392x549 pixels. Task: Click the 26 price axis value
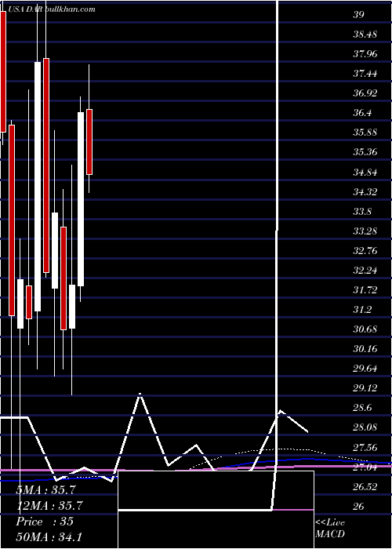click(359, 507)
